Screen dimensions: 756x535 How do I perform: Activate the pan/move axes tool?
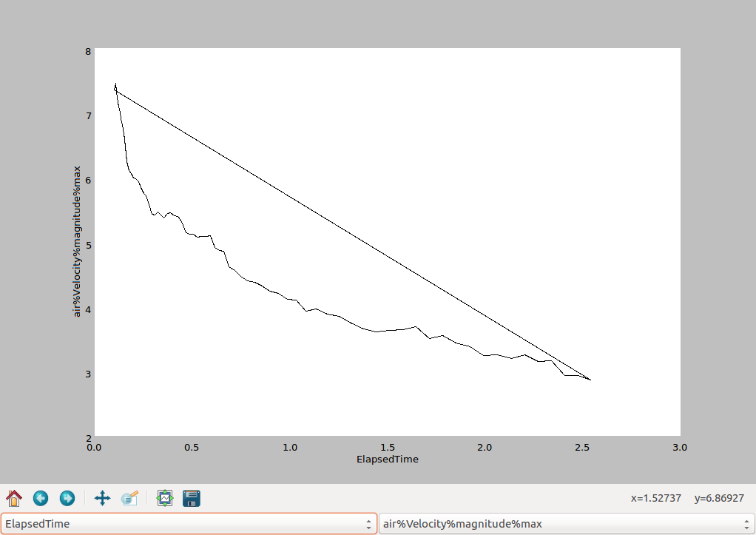pyautogui.click(x=102, y=498)
